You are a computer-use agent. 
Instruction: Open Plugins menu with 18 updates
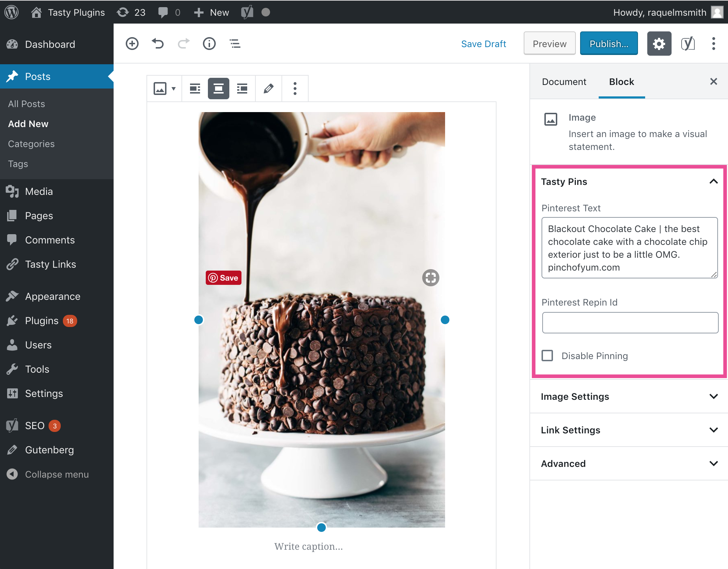57,321
